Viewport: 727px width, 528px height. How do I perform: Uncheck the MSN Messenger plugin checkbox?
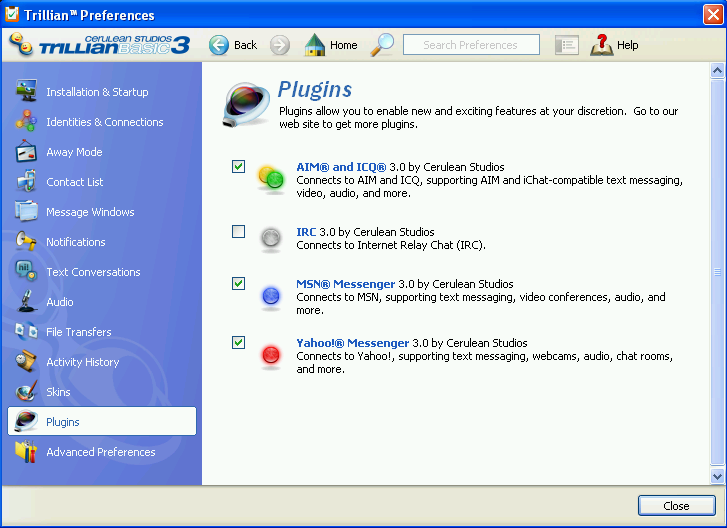[238, 283]
